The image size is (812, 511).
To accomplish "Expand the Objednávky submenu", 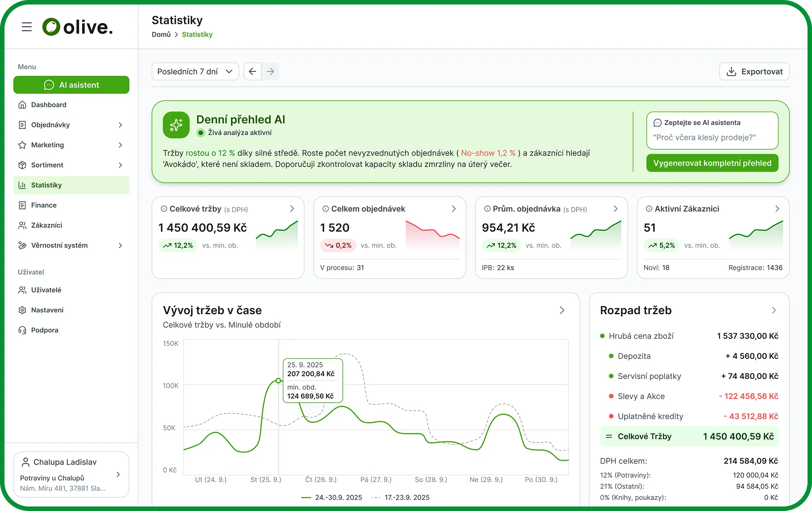I will tap(120, 125).
